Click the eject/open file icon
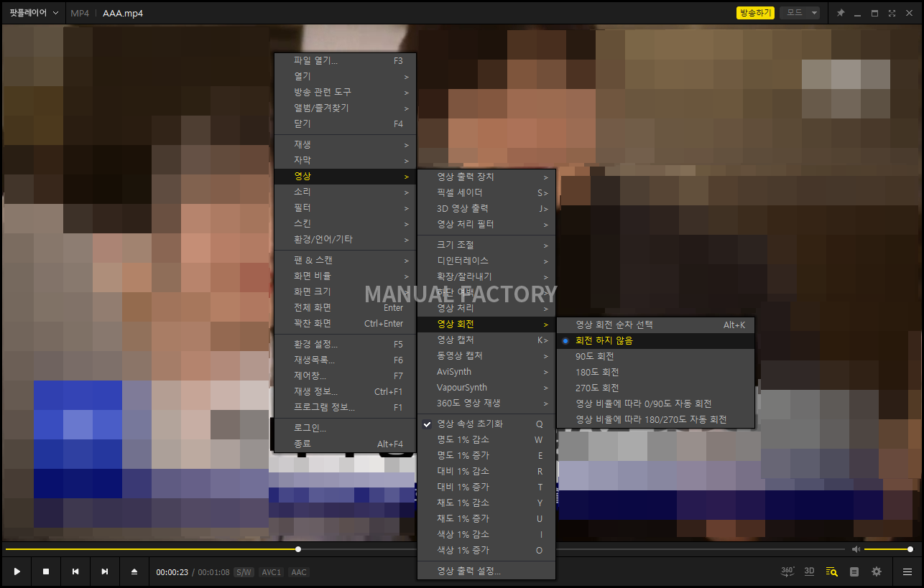Viewport: 924px width, 588px height. [134, 571]
